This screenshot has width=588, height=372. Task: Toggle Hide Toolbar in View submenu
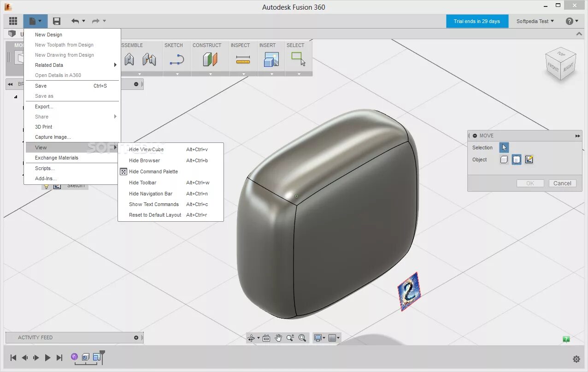(171, 183)
